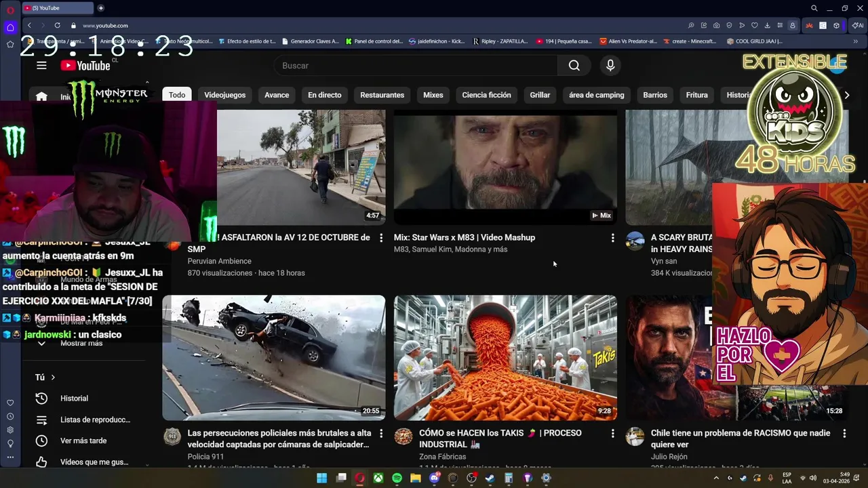Open the Policía 911 channel avatar
The image size is (868, 488).
pos(172,436)
